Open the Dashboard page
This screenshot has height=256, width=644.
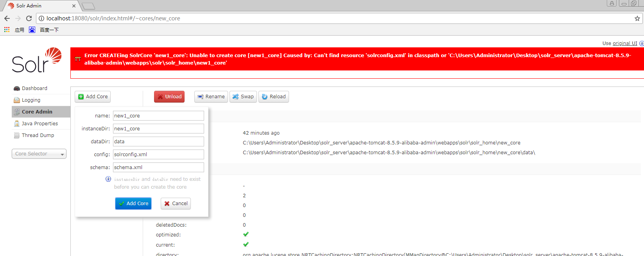[34, 88]
